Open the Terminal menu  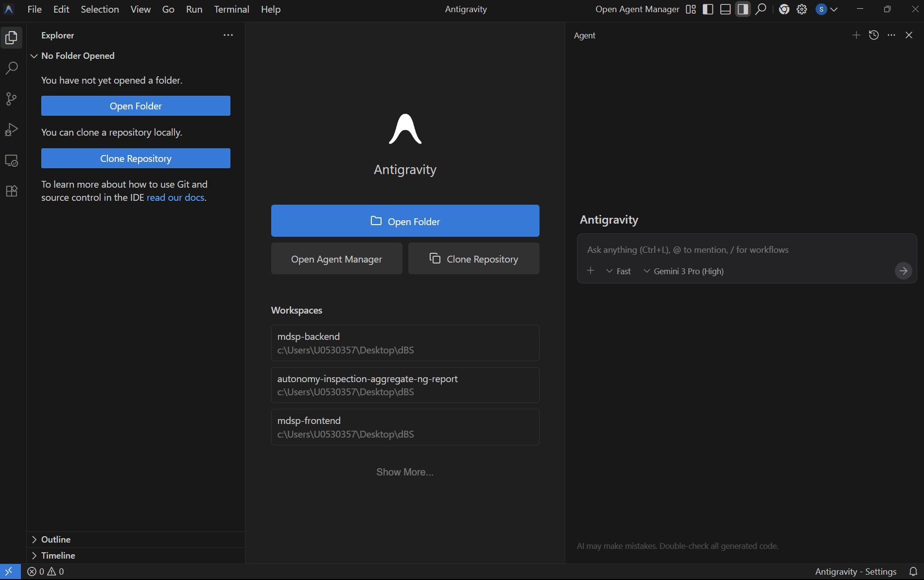pyautogui.click(x=231, y=9)
